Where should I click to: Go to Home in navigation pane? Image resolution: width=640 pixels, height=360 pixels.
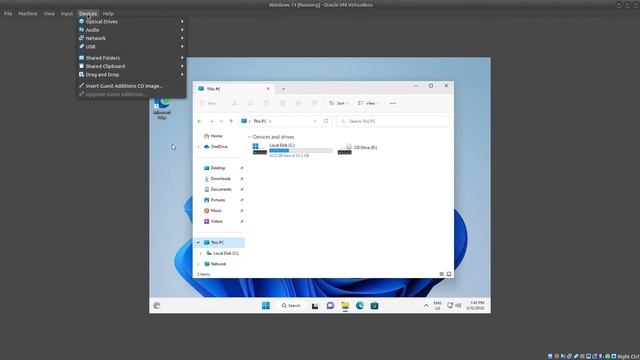213,136
